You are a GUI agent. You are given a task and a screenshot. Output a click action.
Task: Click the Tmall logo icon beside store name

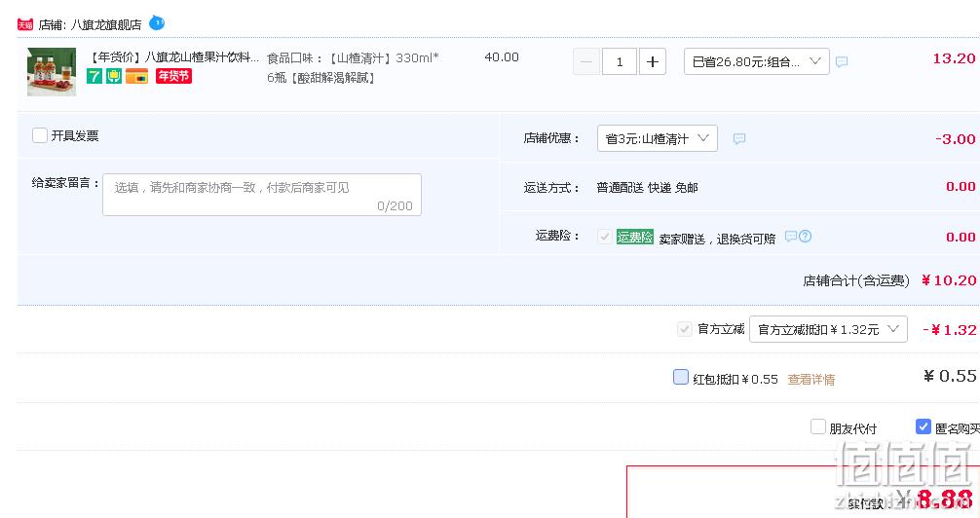[25, 25]
